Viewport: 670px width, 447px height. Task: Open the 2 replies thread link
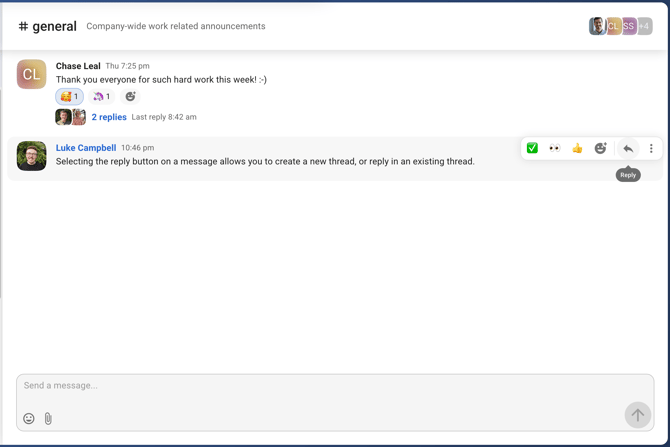click(109, 117)
